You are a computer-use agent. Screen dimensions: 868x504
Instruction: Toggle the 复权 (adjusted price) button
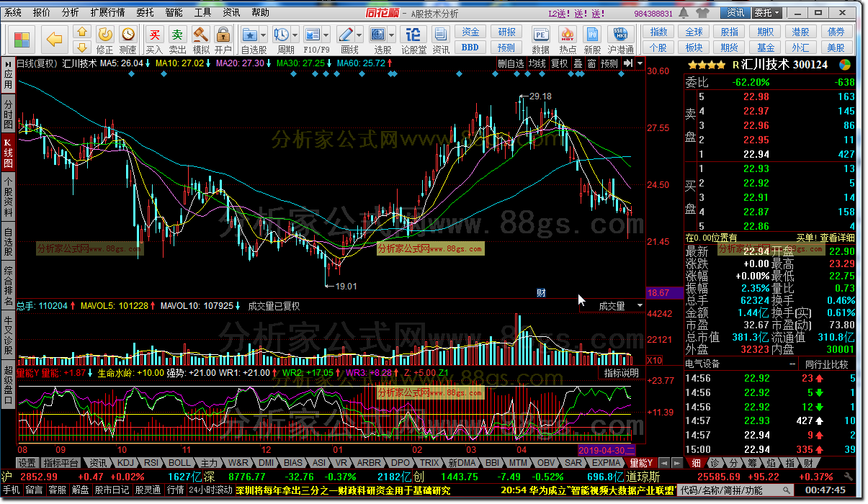559,63
